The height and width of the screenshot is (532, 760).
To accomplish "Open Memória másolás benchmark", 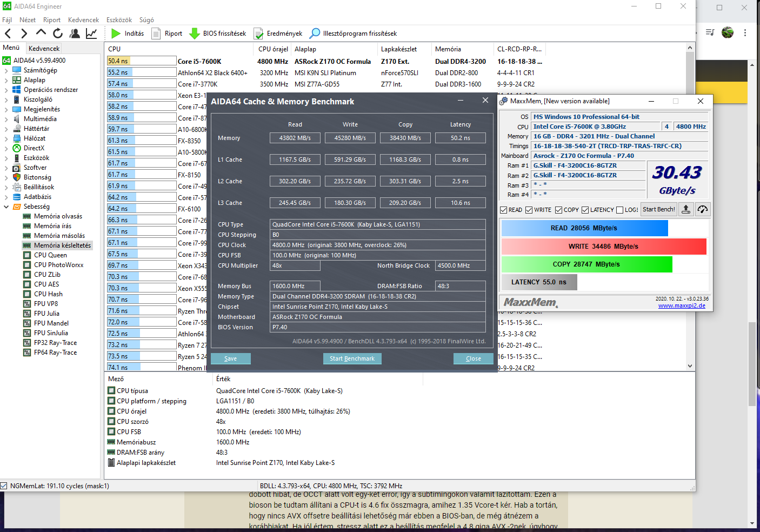I will 59,236.
